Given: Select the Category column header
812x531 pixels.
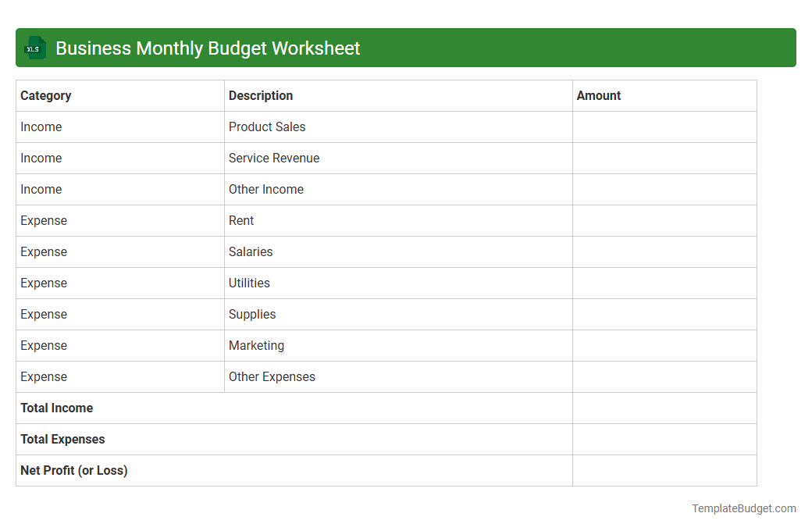Looking at the screenshot, I should click(46, 95).
